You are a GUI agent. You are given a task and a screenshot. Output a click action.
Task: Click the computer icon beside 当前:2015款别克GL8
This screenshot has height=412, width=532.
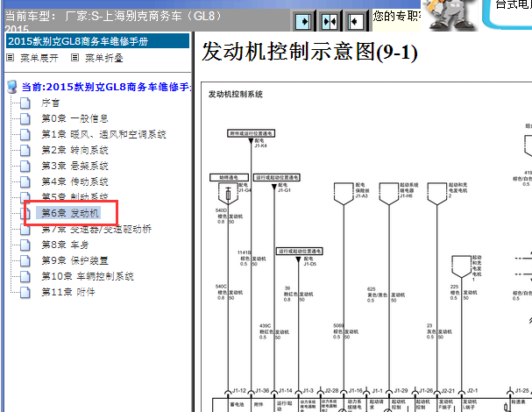click(12, 87)
